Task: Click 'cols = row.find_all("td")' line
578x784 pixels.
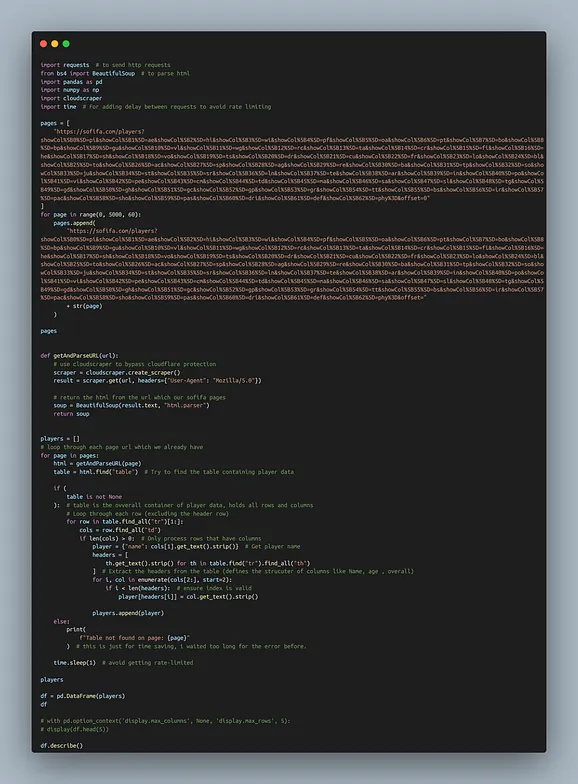Action: tap(120, 530)
